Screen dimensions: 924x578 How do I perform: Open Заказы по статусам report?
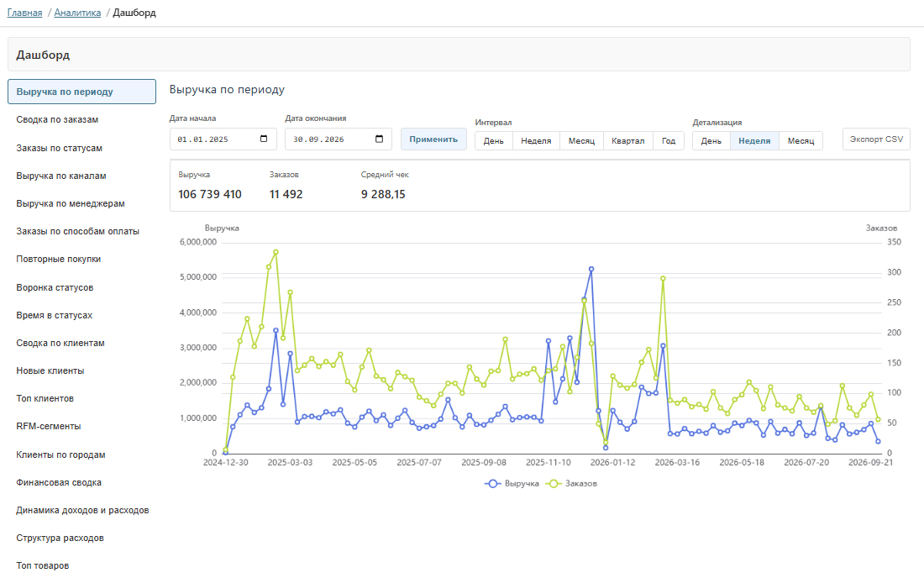click(82, 148)
